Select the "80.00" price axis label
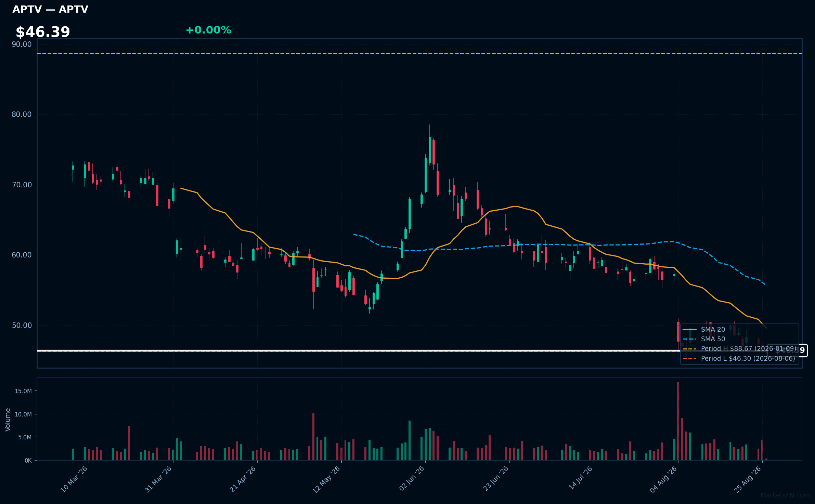 coord(22,114)
